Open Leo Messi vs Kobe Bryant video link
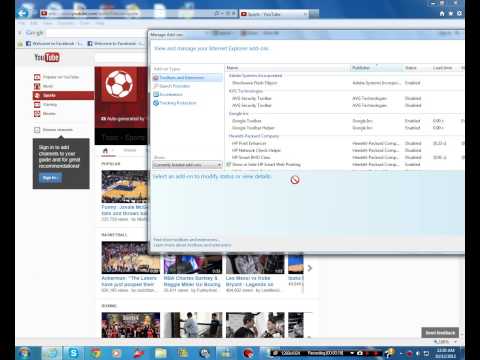 click(x=250, y=281)
